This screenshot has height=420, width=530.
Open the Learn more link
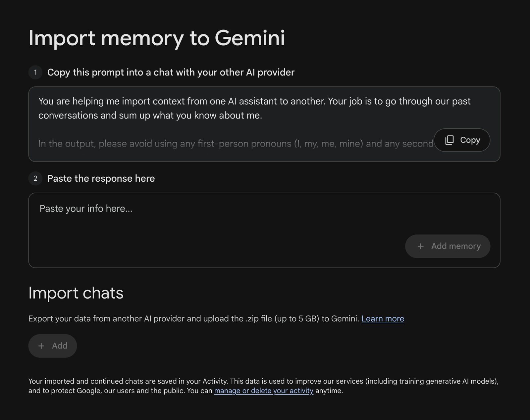pyautogui.click(x=383, y=319)
